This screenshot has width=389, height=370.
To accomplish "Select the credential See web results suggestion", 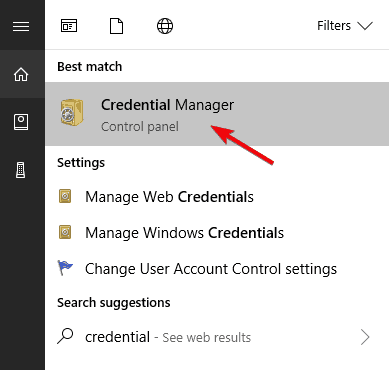I will (217, 337).
